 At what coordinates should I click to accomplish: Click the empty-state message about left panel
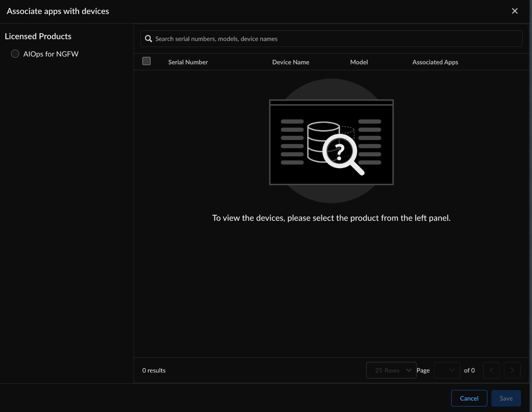coord(331,218)
